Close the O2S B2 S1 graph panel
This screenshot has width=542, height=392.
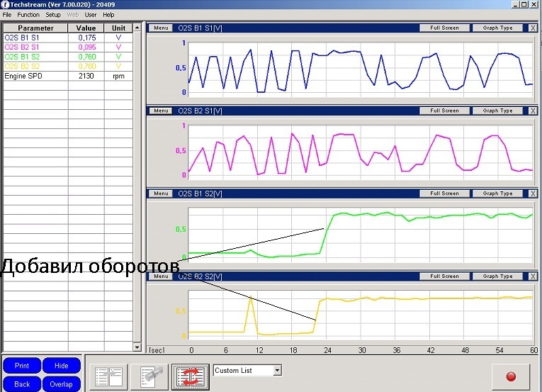pos(533,111)
